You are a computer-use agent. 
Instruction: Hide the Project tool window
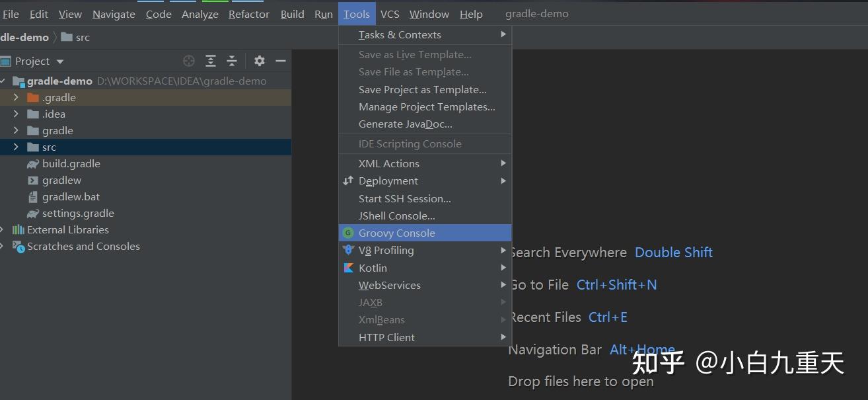coord(281,61)
